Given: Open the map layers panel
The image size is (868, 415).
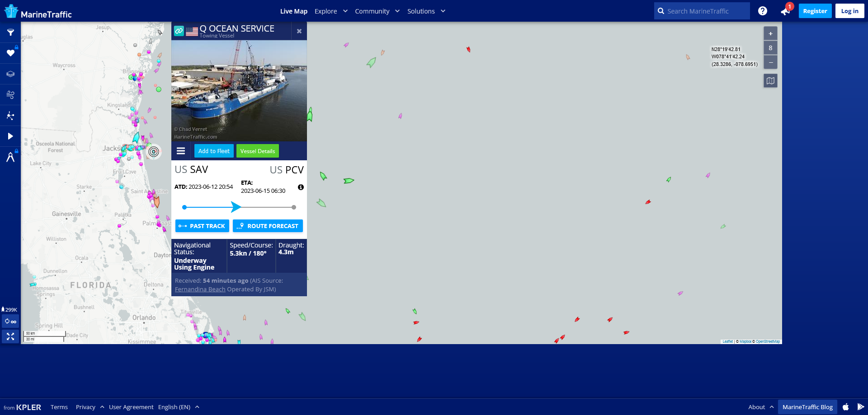Looking at the screenshot, I should coord(10,74).
